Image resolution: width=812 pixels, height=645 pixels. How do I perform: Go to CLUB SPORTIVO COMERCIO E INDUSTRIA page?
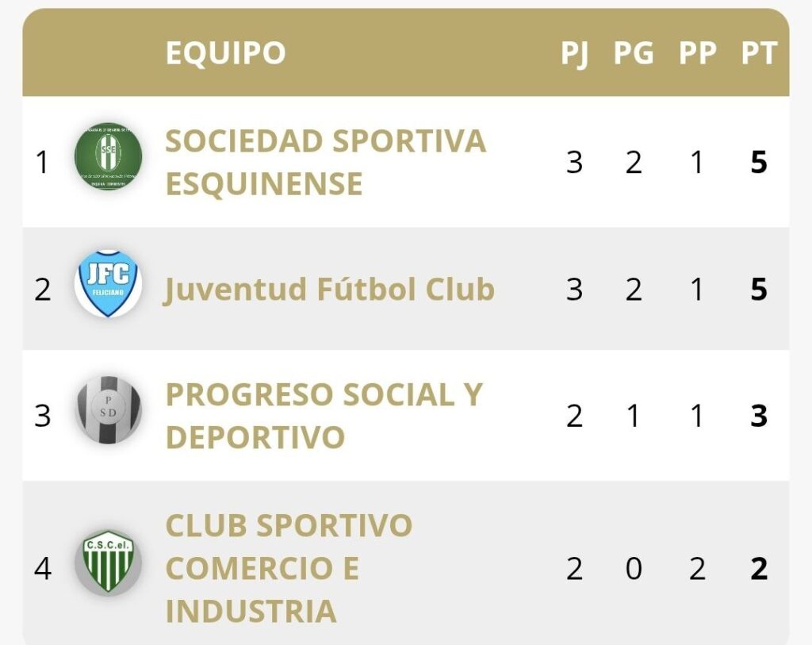(289, 568)
